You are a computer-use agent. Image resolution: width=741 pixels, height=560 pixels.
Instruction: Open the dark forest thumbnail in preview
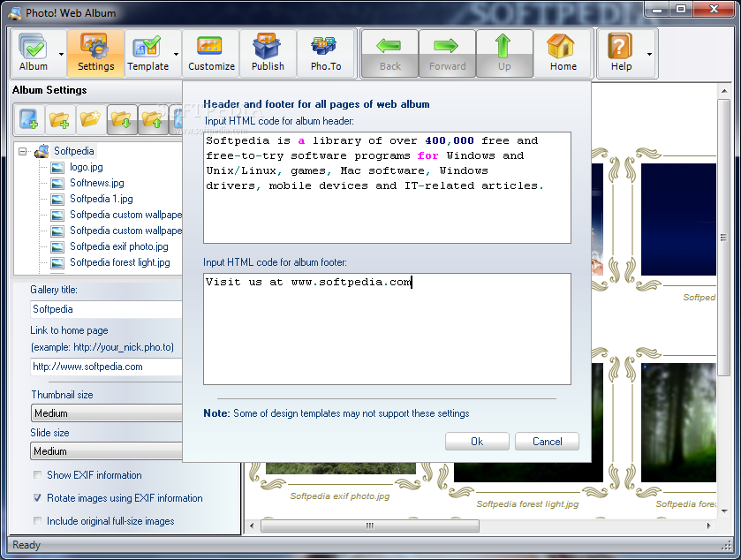pyautogui.click(x=678, y=422)
